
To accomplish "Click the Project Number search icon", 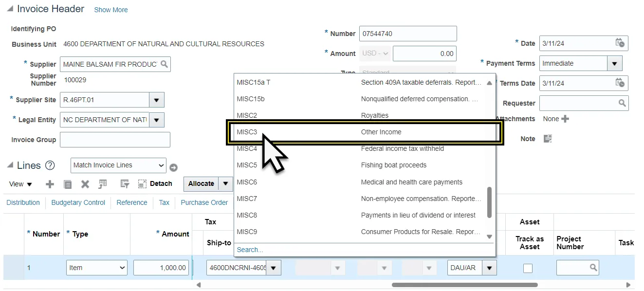I will point(593,267).
